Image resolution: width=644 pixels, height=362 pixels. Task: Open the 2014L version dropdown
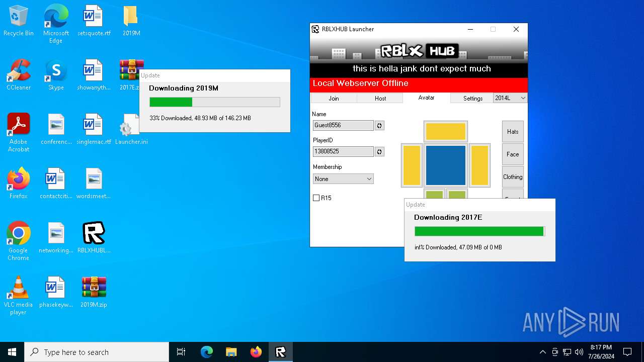click(x=510, y=98)
